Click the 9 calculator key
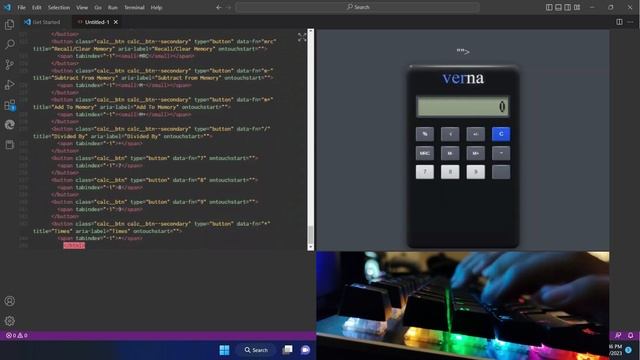The width and height of the screenshot is (640, 360). pyautogui.click(x=476, y=172)
